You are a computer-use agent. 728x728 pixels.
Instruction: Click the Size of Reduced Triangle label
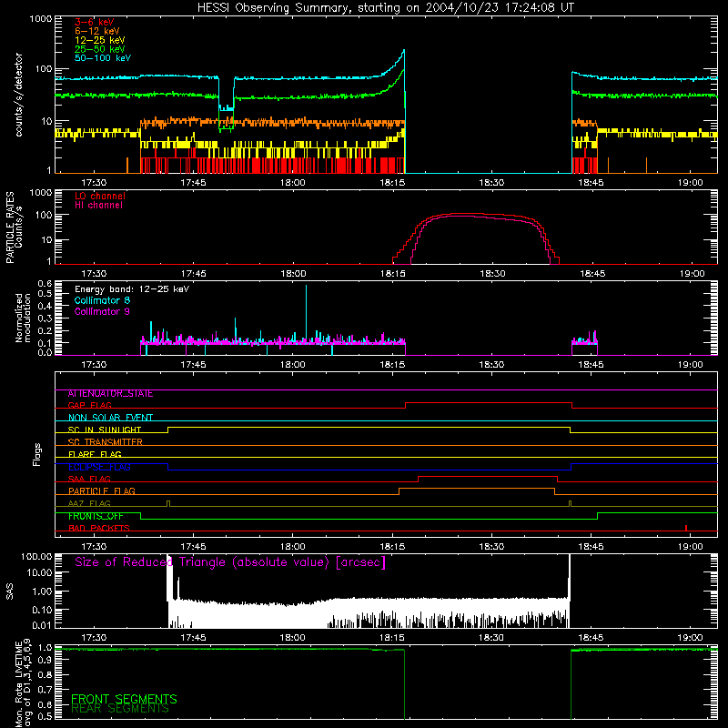point(230,562)
